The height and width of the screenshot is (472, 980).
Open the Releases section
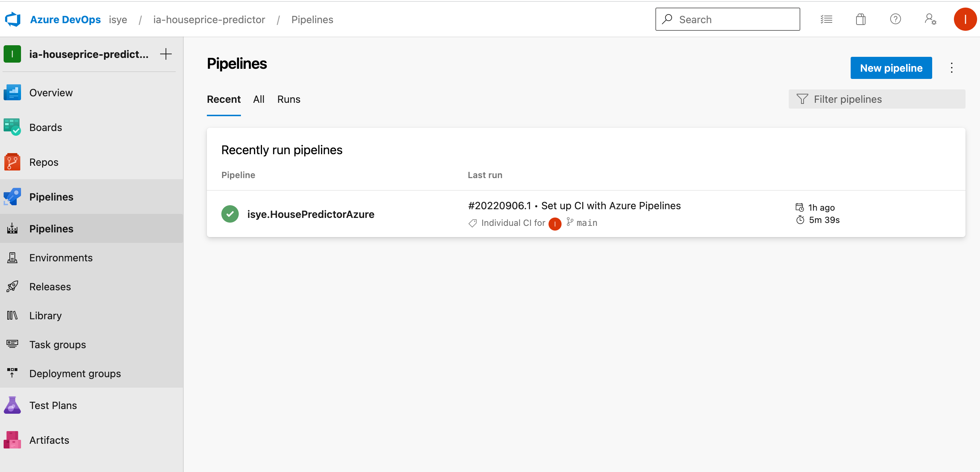(50, 287)
